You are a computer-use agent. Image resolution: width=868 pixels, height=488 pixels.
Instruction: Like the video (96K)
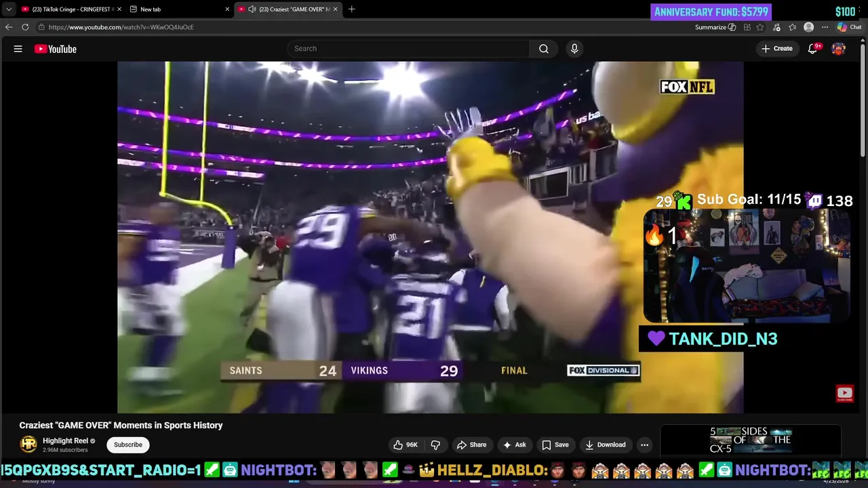pyautogui.click(x=406, y=445)
